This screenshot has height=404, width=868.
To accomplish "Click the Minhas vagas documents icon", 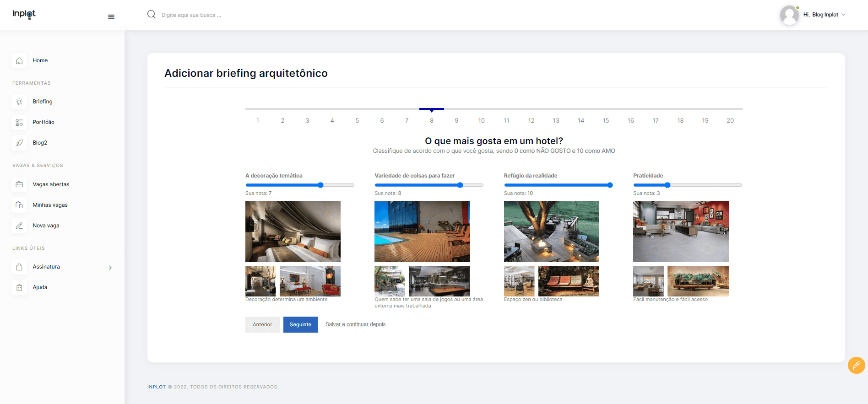I will click(x=19, y=205).
